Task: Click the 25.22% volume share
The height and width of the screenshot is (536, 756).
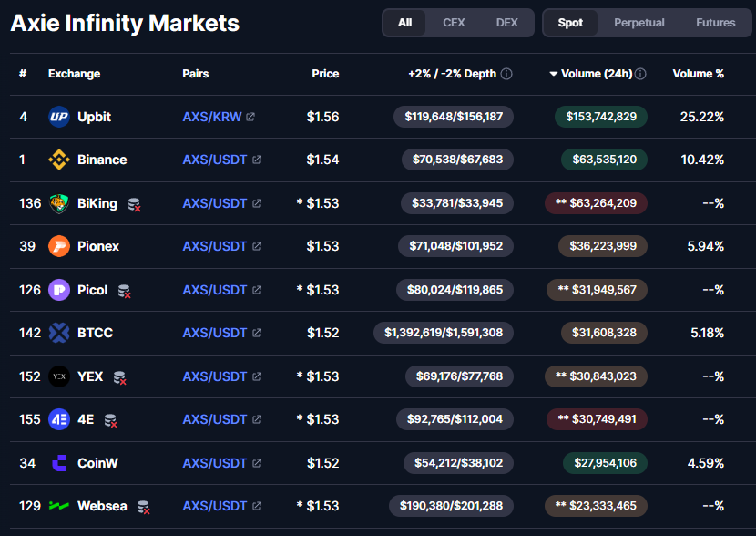Action: coord(702,117)
